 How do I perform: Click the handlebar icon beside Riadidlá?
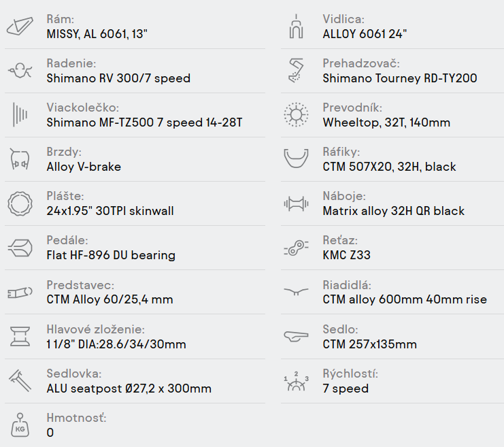(x=296, y=292)
